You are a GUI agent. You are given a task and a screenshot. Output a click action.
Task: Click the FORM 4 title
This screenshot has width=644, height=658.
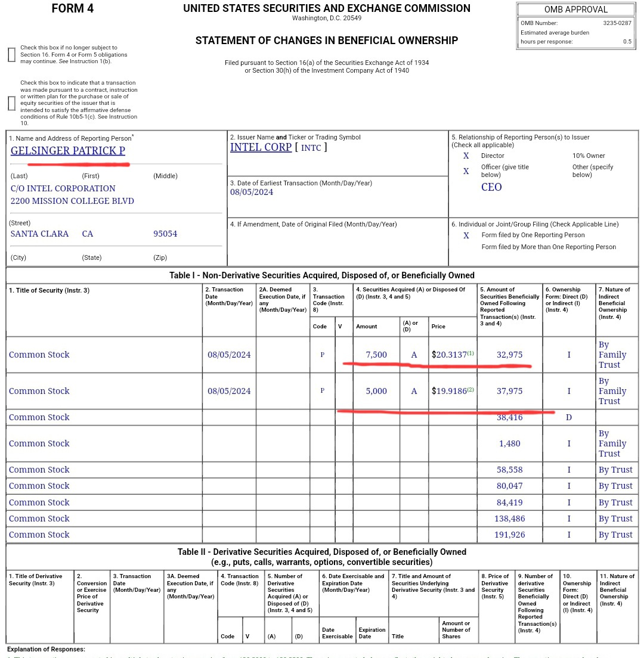tap(73, 8)
